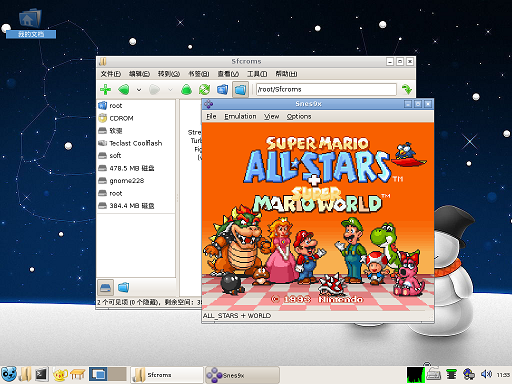Select the first root entry in sidebar
This screenshot has height=384, width=512.
pos(136,106)
